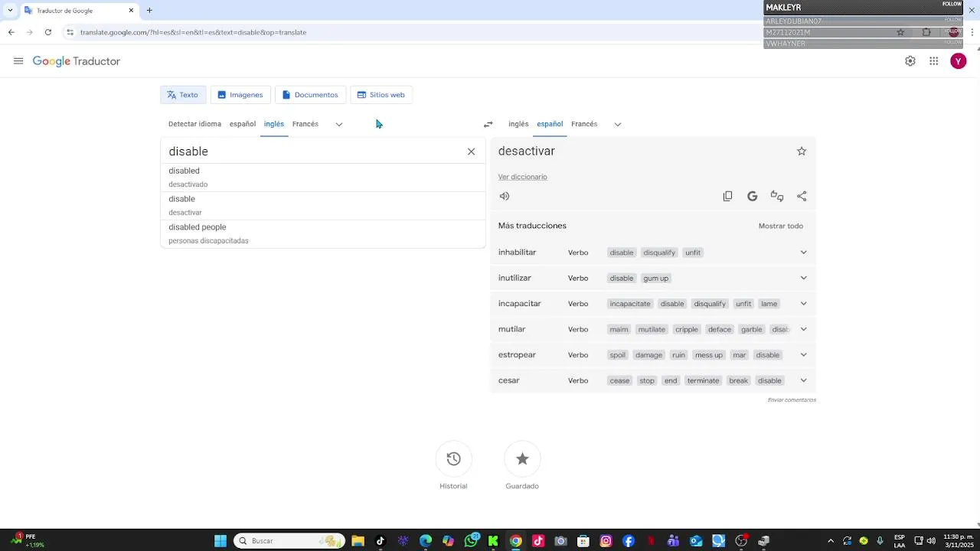Click 'cripple' synonym chip

(687, 330)
